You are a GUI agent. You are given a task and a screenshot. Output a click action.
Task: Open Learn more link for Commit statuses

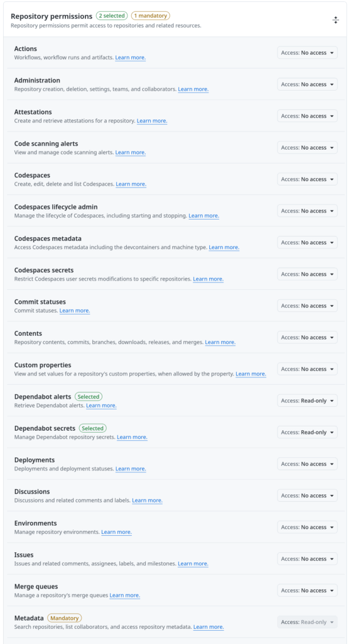point(75,311)
